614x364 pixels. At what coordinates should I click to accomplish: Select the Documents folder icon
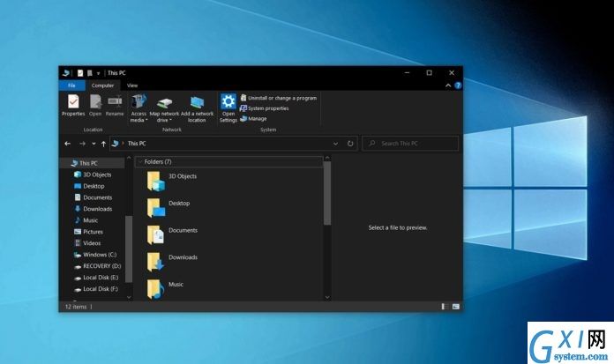tap(155, 235)
